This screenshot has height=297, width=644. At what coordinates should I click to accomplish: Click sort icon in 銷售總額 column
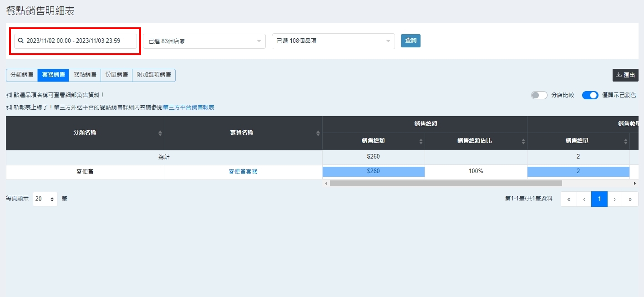click(421, 141)
